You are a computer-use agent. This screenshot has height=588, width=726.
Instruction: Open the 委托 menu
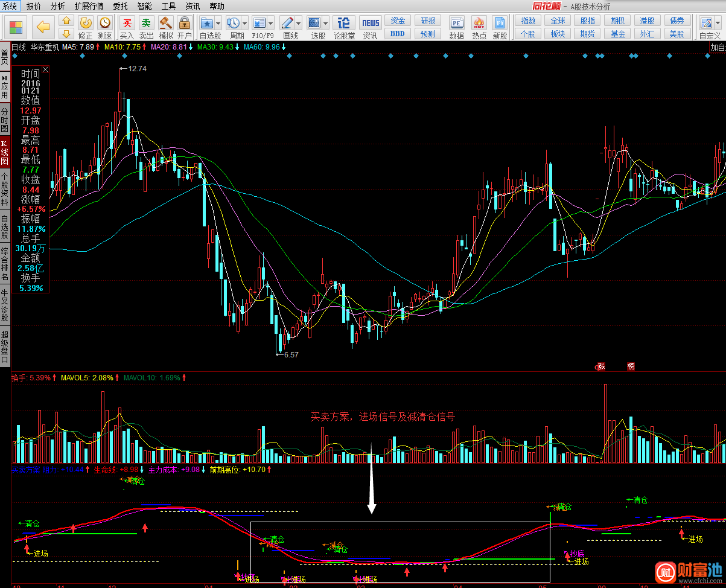(x=121, y=6)
